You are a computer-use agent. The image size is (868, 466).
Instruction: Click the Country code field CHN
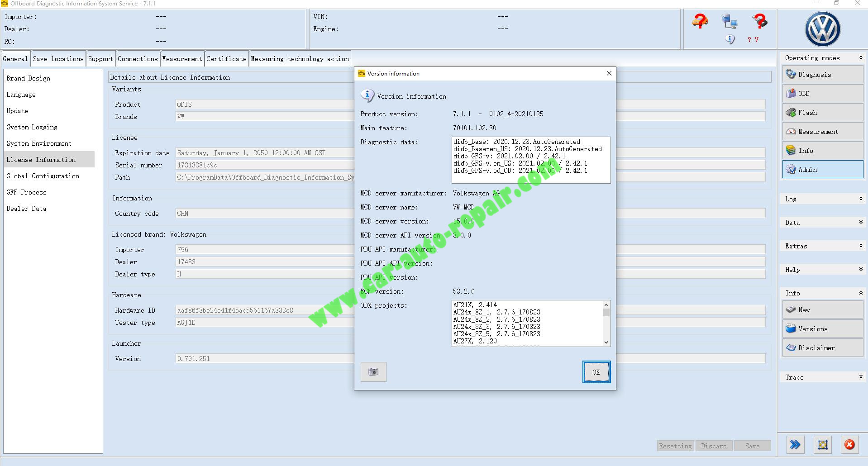(265, 214)
